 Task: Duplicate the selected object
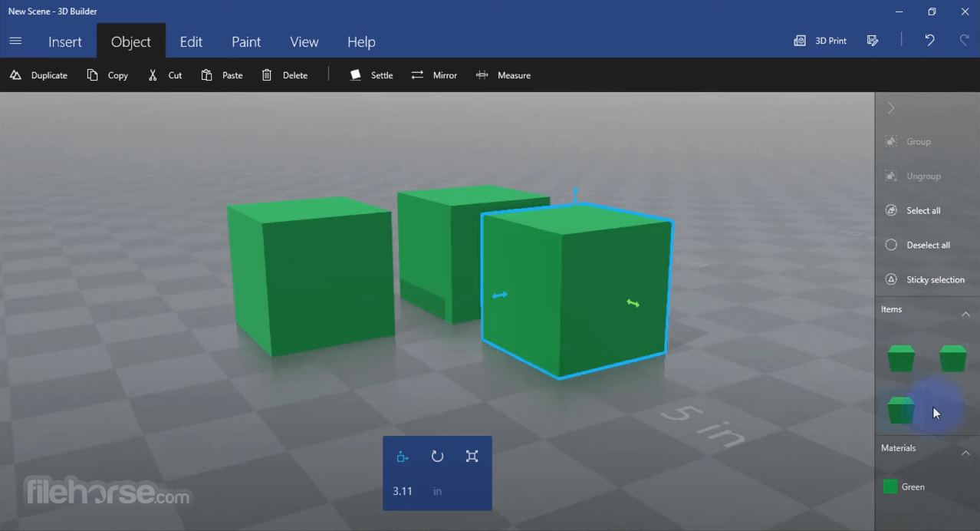[x=38, y=75]
